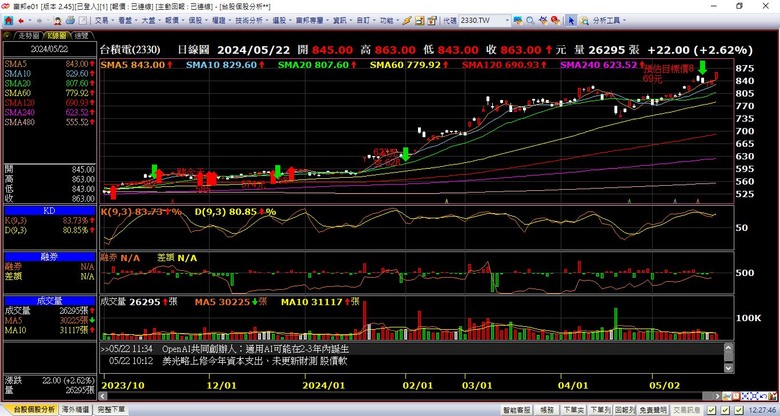Viewport: 780px width, 416px height.
Task: Click news panel scroll down arrow
Action: [728, 368]
